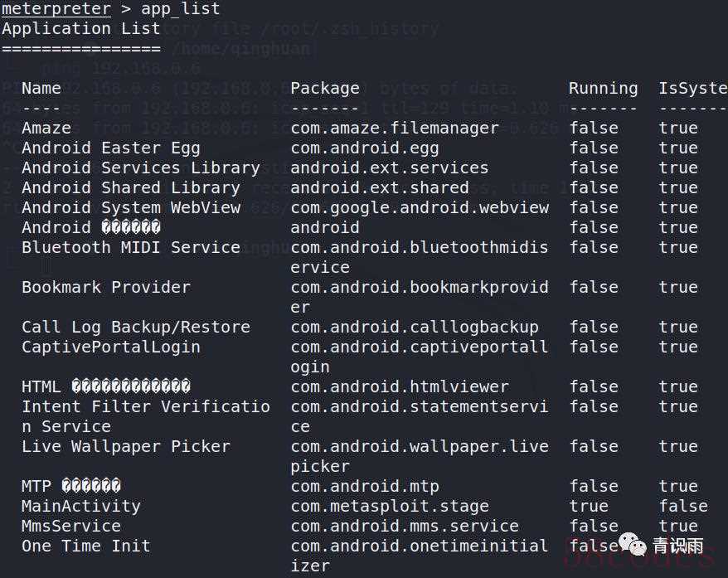The image size is (728, 578).
Task: Select the Bluetooth MIDI Service name
Action: [131, 247]
